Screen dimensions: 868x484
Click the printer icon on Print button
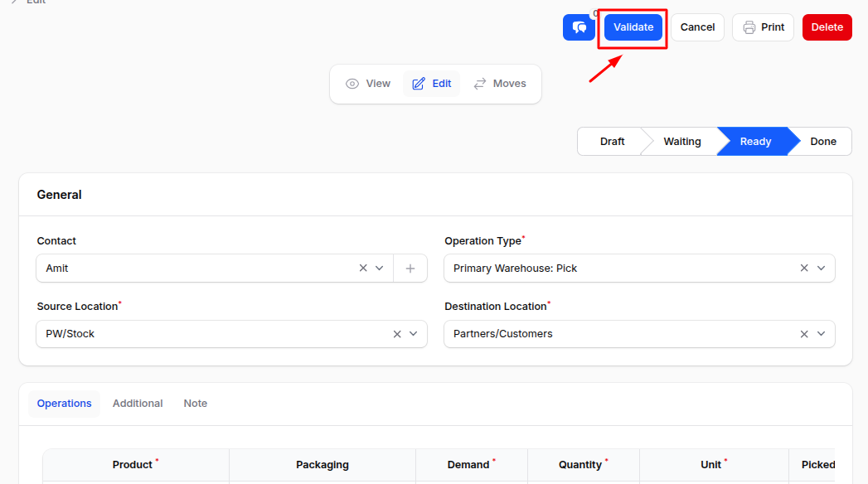click(x=749, y=27)
